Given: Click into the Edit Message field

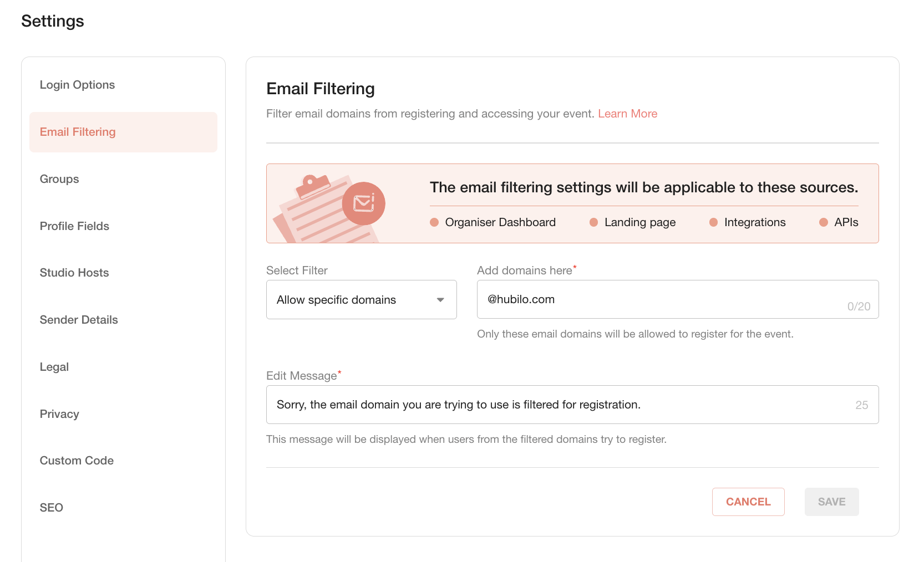Looking at the screenshot, I should pyautogui.click(x=572, y=405).
